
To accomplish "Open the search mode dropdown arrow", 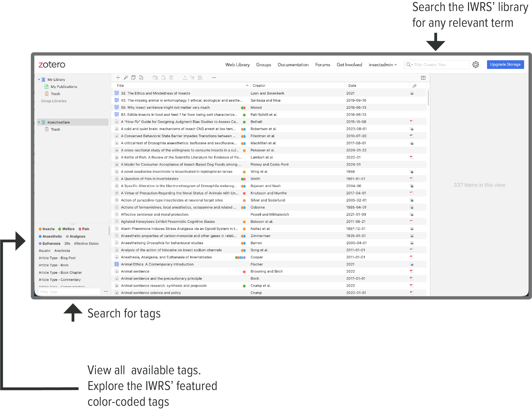I will tap(412, 65).
